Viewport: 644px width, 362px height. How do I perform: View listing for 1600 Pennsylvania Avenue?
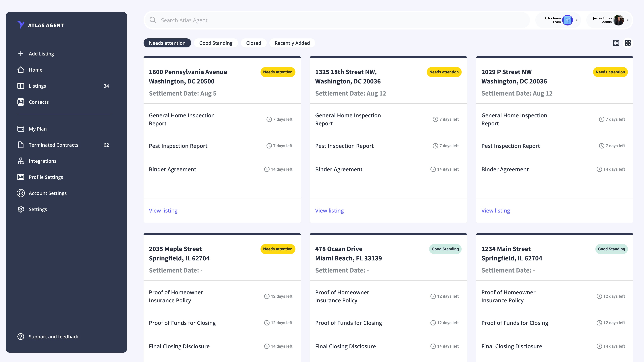(163, 211)
